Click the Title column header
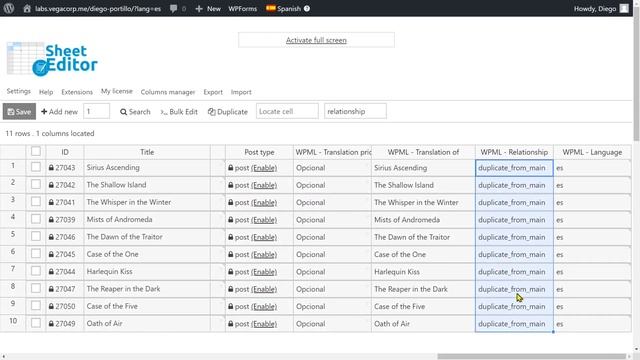Screen dimensions: 640x360 click(147, 152)
